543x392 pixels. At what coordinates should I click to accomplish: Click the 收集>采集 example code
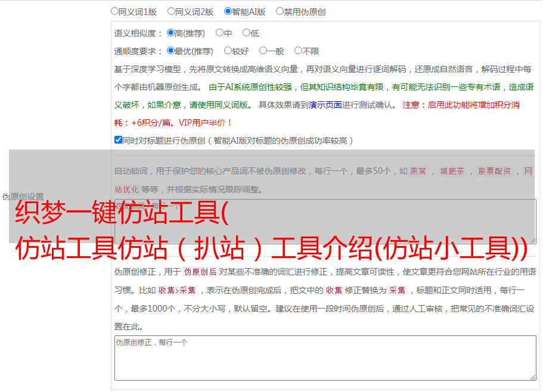(177, 290)
